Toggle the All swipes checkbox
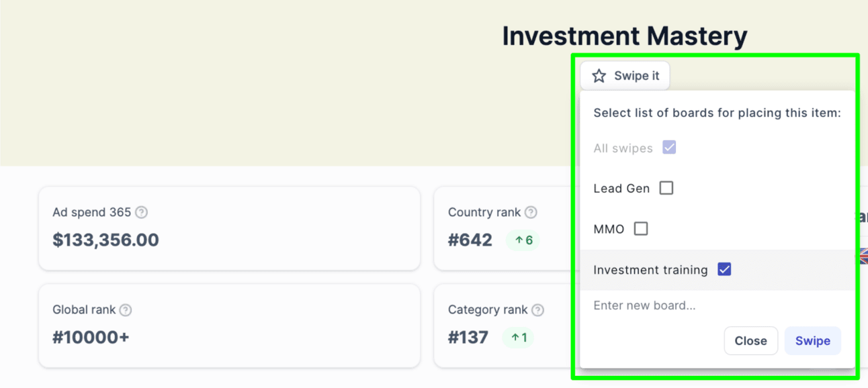 pos(669,148)
